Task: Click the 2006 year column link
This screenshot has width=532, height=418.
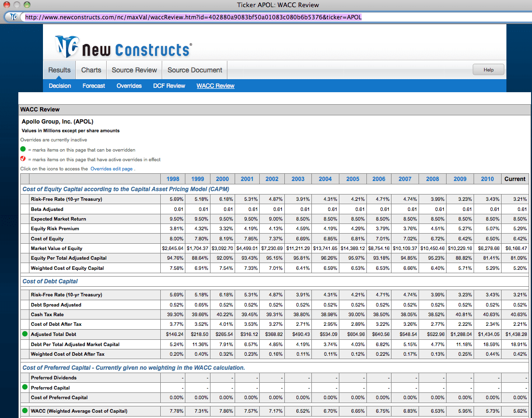Action: pos(378,179)
